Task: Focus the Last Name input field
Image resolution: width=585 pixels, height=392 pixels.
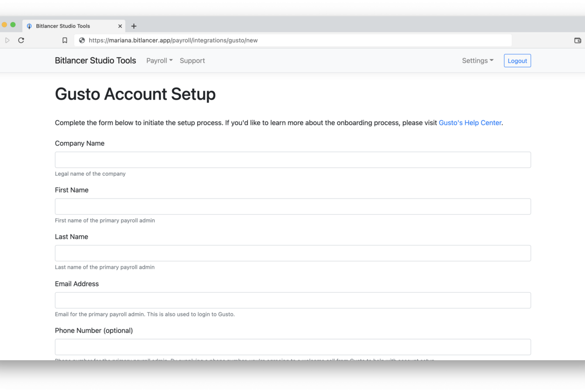Action: (x=293, y=253)
